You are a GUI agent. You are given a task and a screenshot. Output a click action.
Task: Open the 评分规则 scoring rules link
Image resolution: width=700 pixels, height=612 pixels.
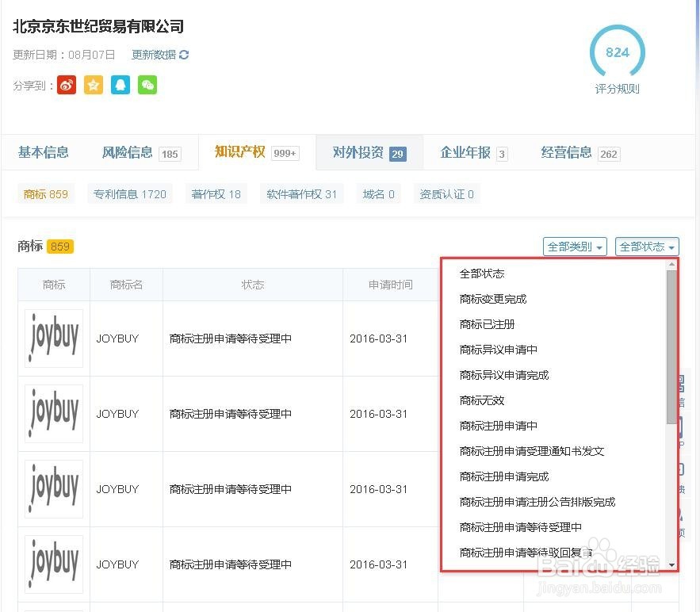pyautogui.click(x=617, y=89)
